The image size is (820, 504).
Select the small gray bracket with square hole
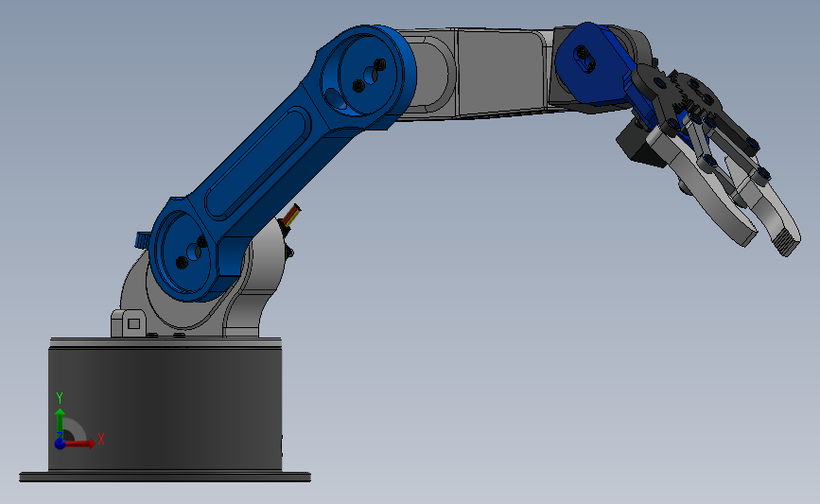click(x=129, y=323)
